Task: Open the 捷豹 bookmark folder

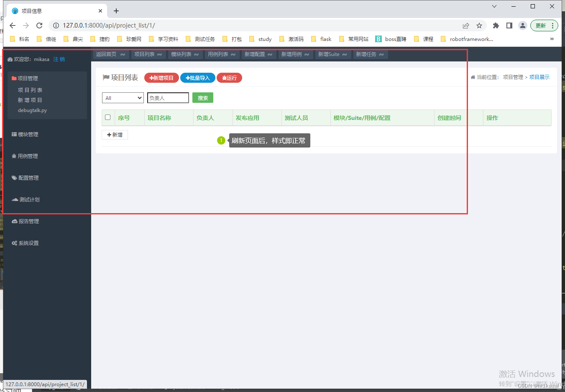Action: click(x=100, y=39)
